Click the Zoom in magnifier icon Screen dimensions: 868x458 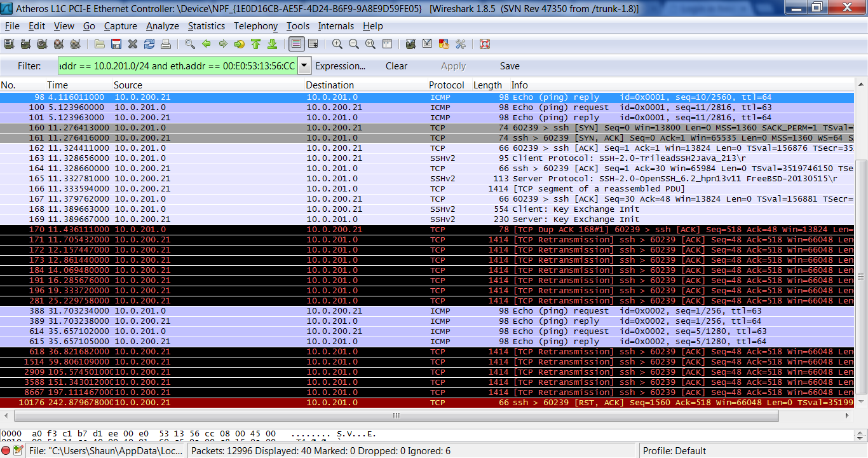pos(337,44)
